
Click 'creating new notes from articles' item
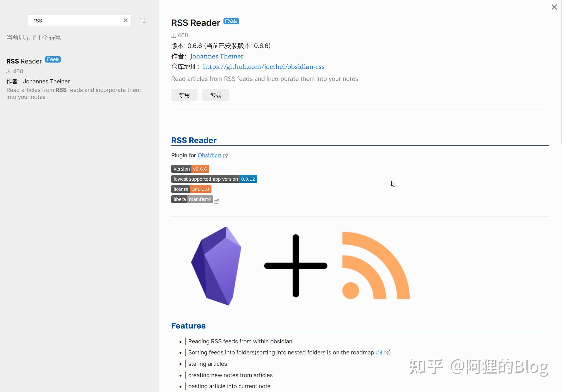(230, 375)
